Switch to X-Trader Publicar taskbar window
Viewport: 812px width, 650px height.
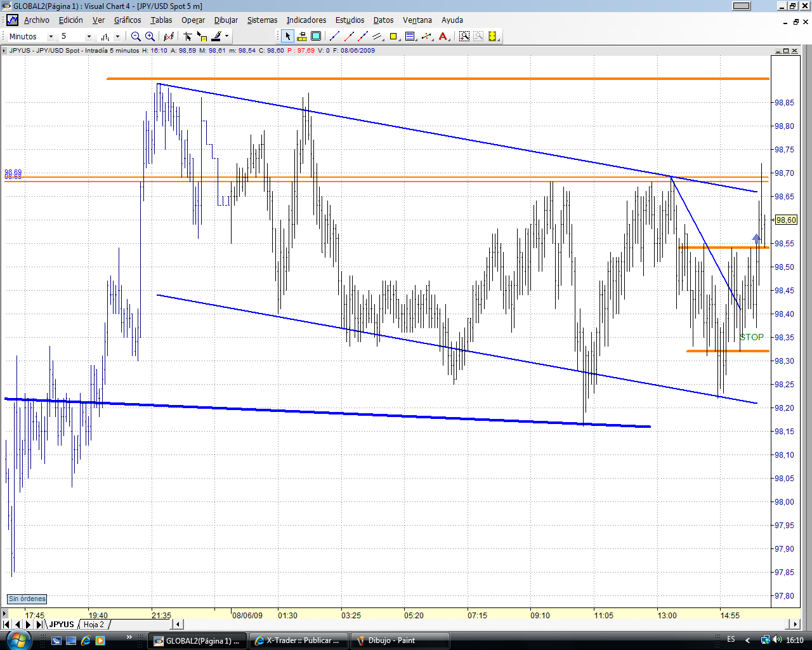pyautogui.click(x=299, y=640)
